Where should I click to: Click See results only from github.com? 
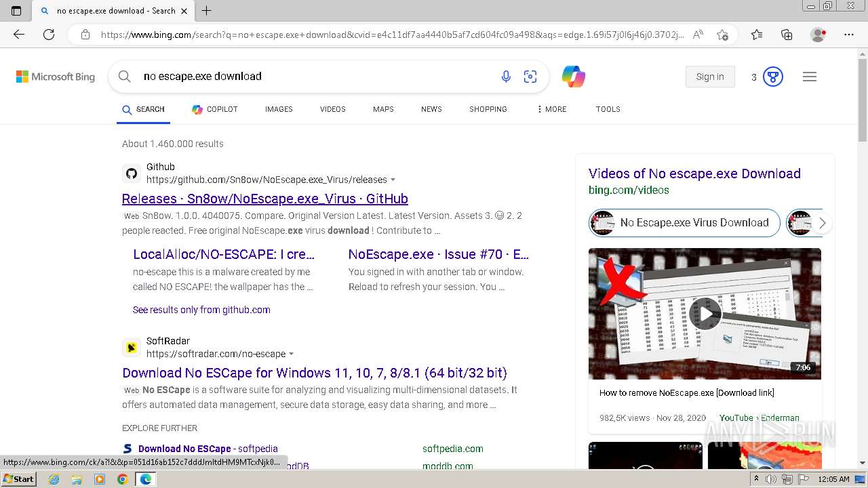201,310
